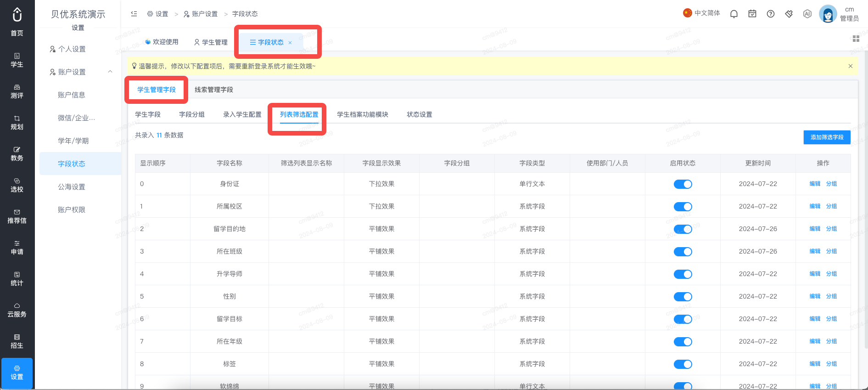Viewport: 868px width, 390px height.
Task: Switch to the 线索管理字段 tab
Action: pos(214,90)
